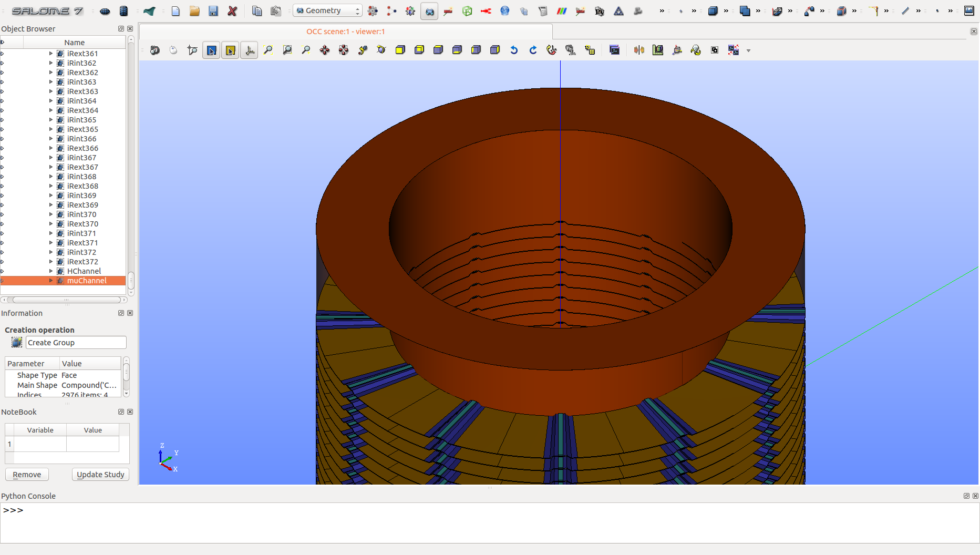Click the Paste icon in the top toolbar
Image resolution: width=980 pixels, height=555 pixels.
click(276, 11)
